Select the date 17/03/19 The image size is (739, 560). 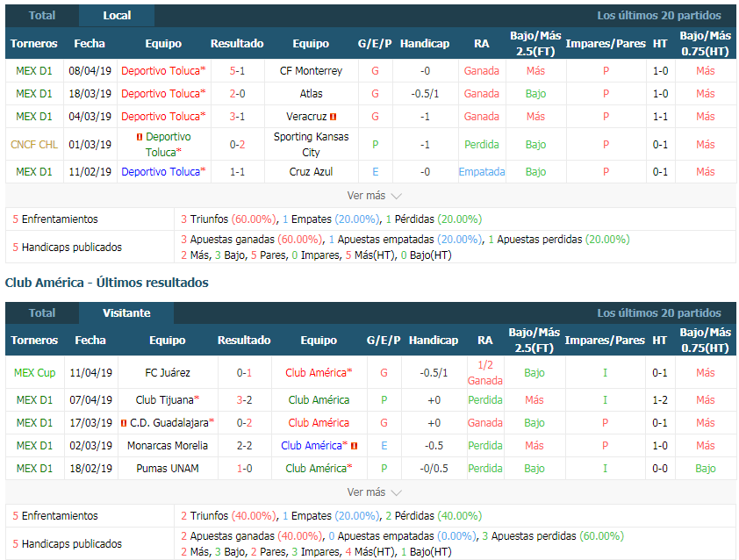coord(91,423)
